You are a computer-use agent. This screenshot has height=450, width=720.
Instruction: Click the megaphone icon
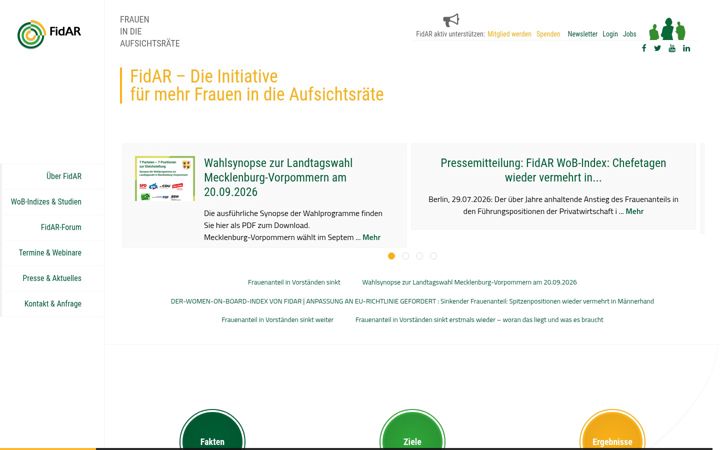451,20
